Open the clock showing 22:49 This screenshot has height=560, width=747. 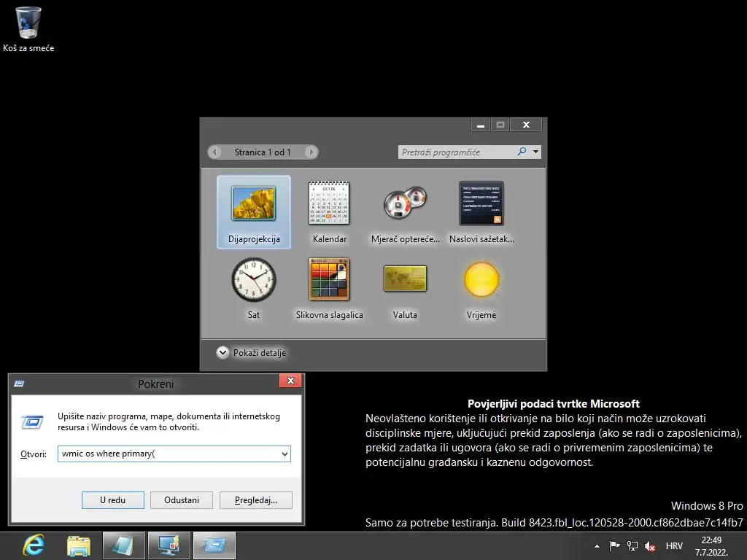point(711,546)
